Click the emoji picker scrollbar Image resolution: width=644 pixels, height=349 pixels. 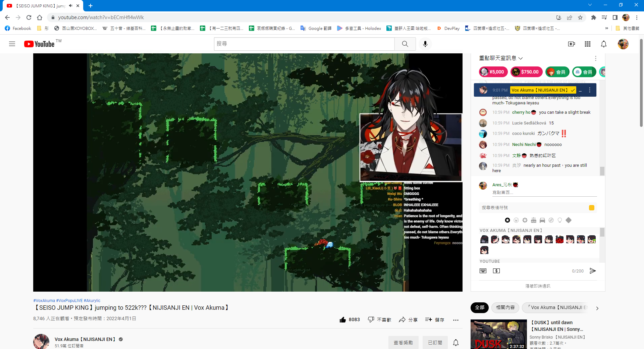[602, 232]
